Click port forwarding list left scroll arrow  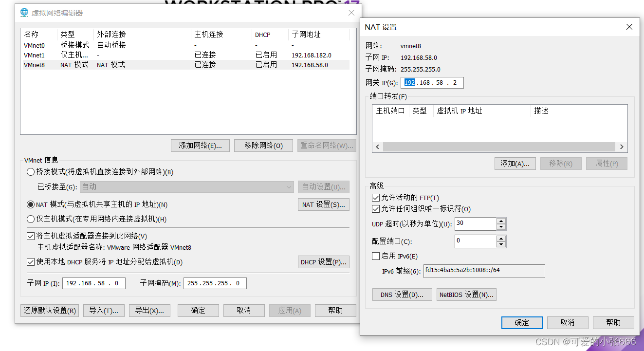378,147
